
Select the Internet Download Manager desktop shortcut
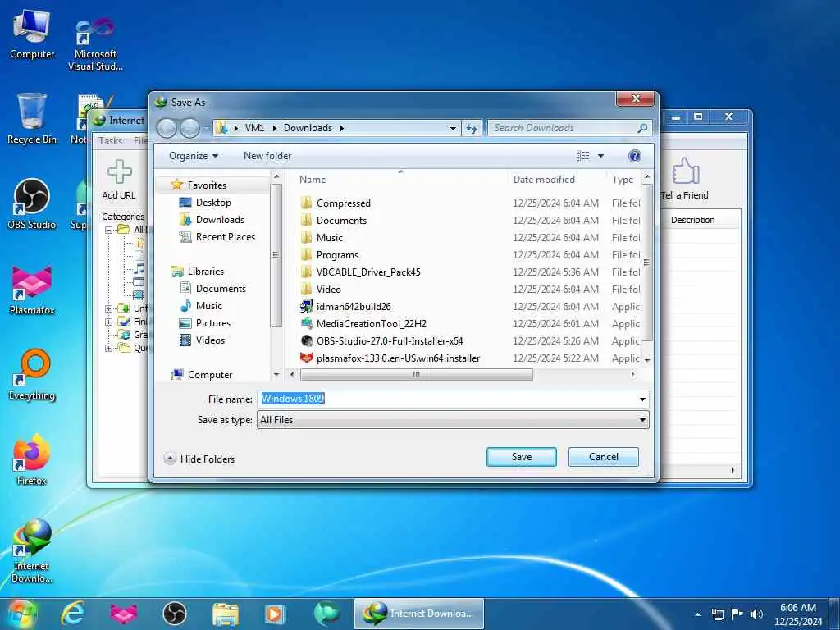click(x=32, y=551)
